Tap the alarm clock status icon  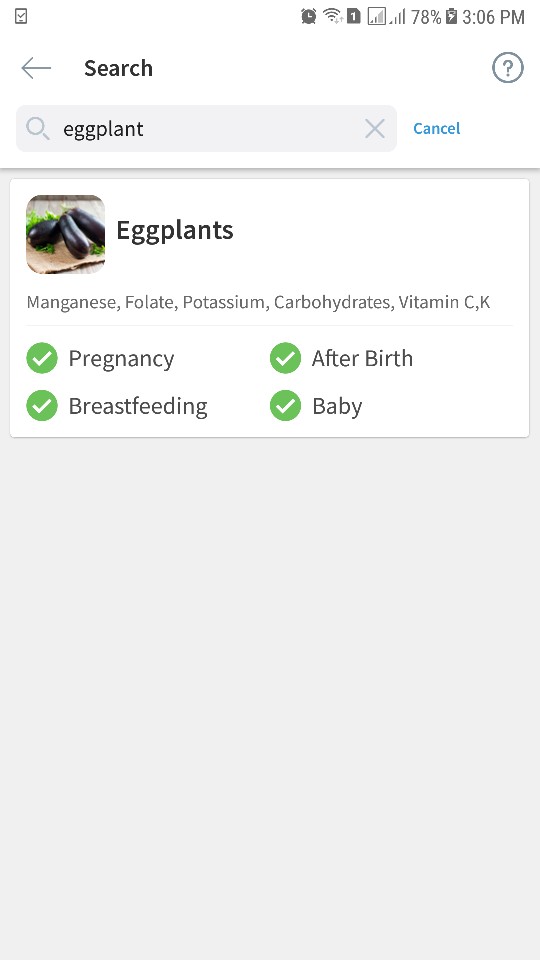(x=309, y=17)
